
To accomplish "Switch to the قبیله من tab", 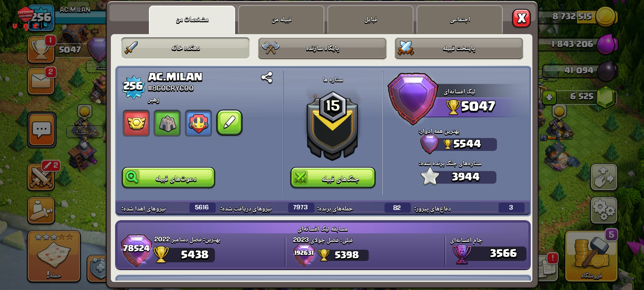I will 281,20.
